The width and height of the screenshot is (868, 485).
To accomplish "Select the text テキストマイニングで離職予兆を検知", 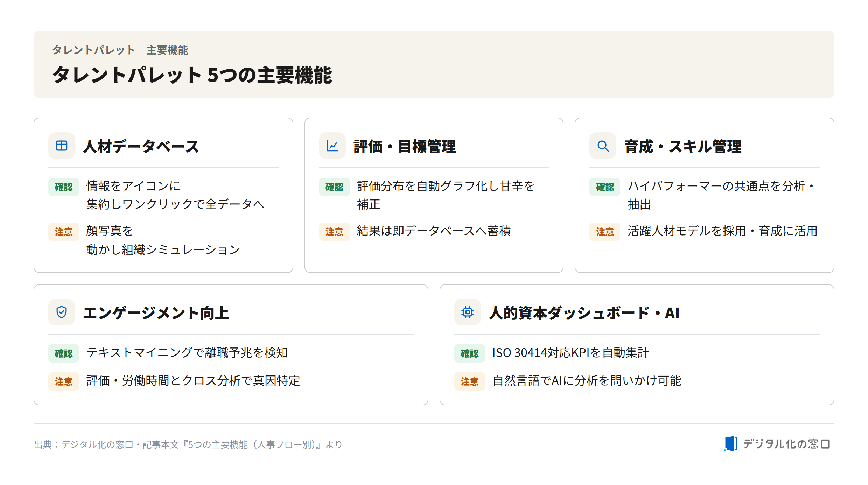I will tap(187, 353).
